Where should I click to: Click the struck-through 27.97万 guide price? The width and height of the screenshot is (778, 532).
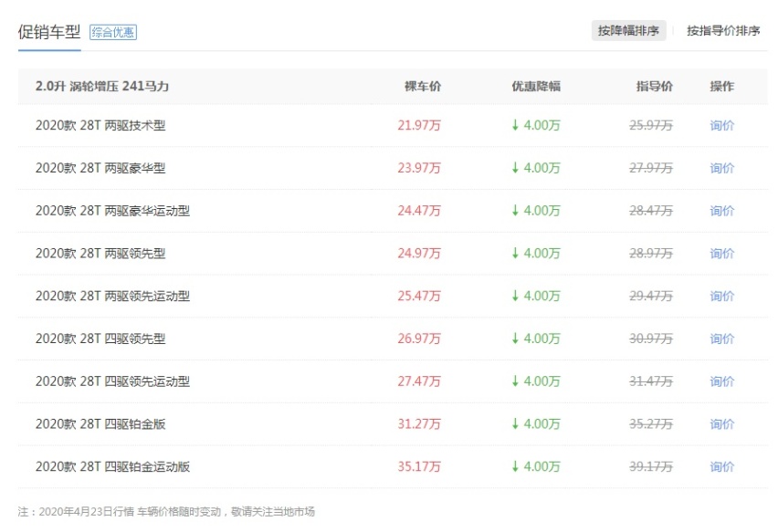tap(651, 168)
